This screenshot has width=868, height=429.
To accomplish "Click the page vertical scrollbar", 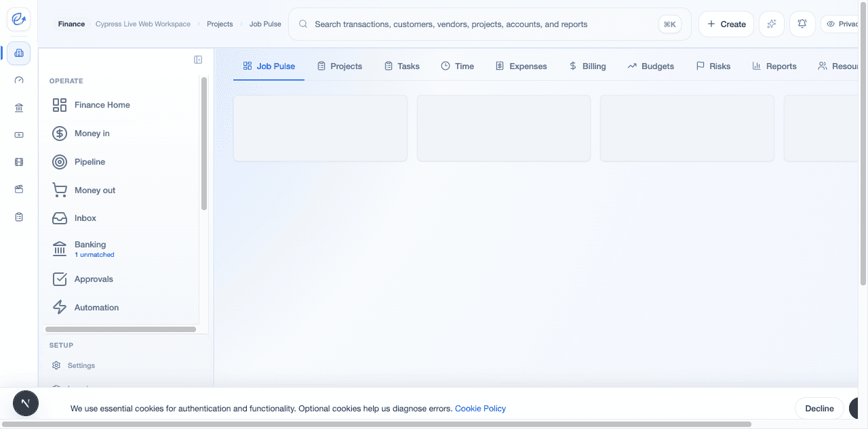I will (x=863, y=144).
